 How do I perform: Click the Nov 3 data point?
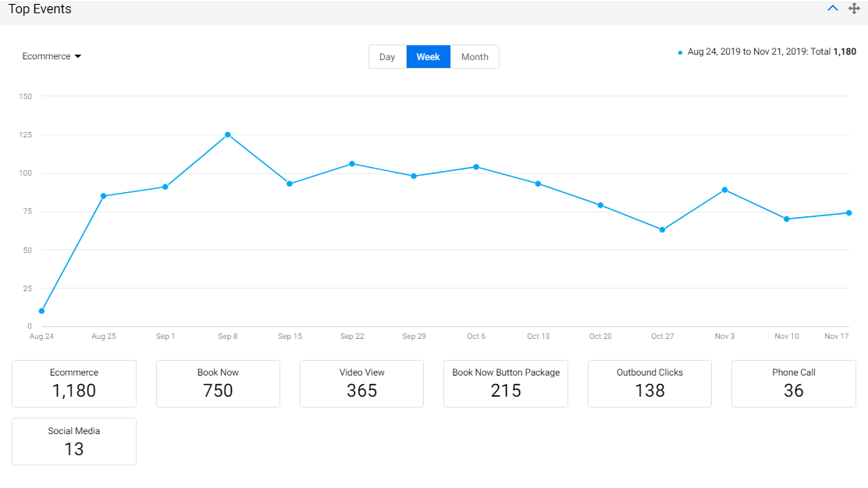724,190
